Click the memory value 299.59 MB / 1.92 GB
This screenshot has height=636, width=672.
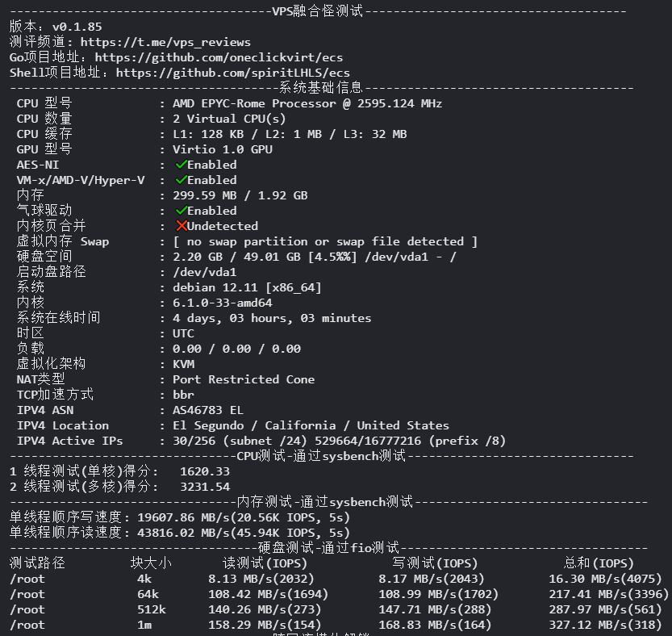(x=240, y=195)
